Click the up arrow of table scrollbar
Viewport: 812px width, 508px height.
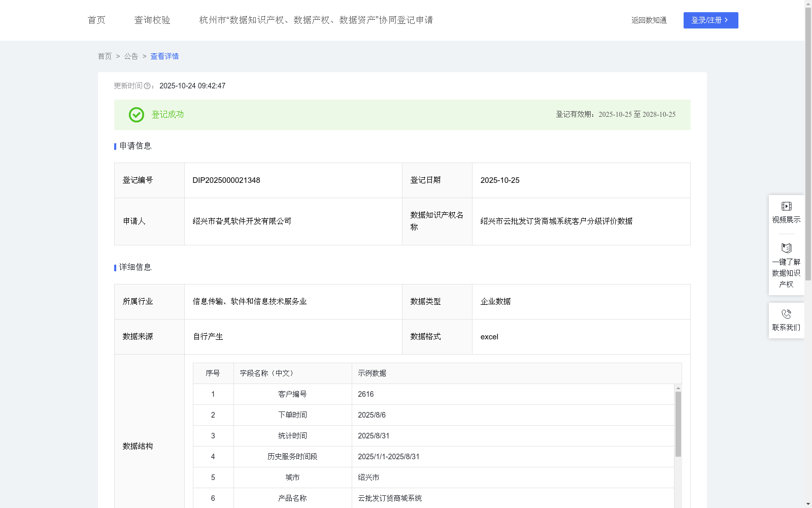pos(678,388)
